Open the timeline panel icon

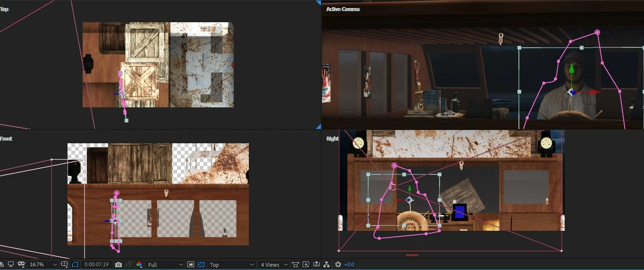click(x=316, y=265)
